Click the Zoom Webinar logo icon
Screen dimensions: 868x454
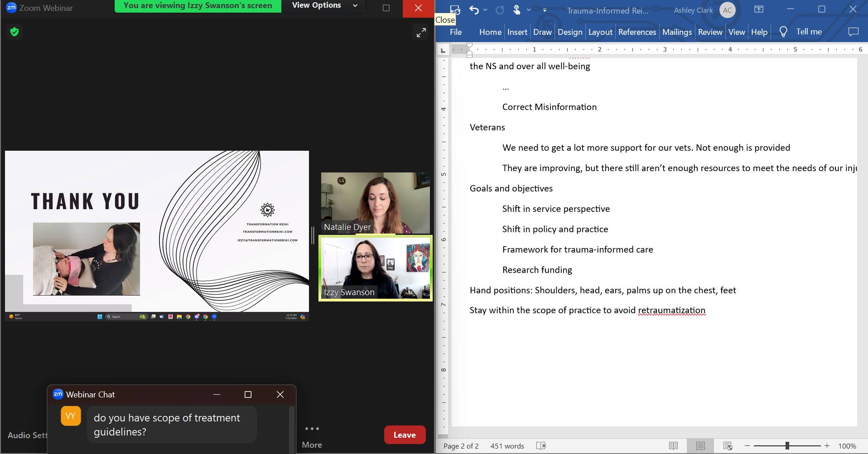11,8
